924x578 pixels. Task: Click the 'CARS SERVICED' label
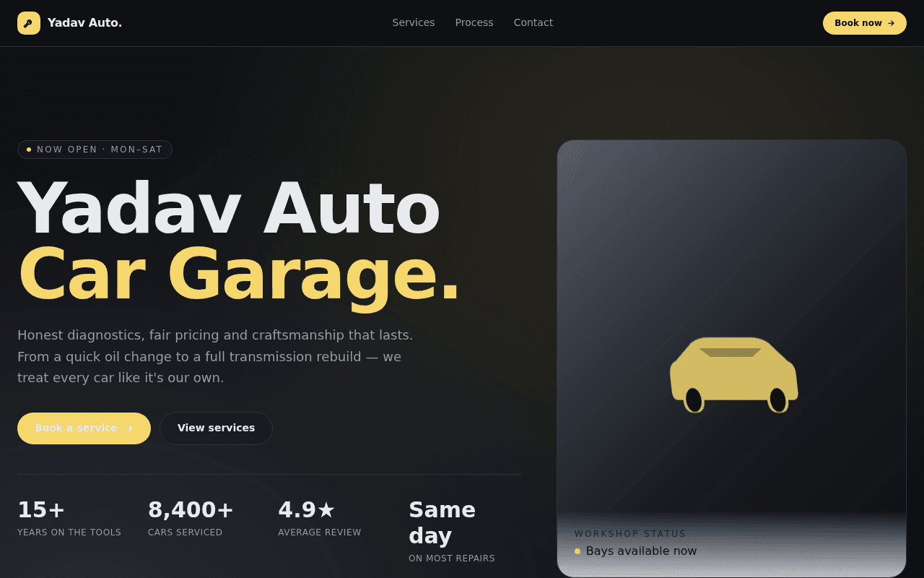pos(185,532)
